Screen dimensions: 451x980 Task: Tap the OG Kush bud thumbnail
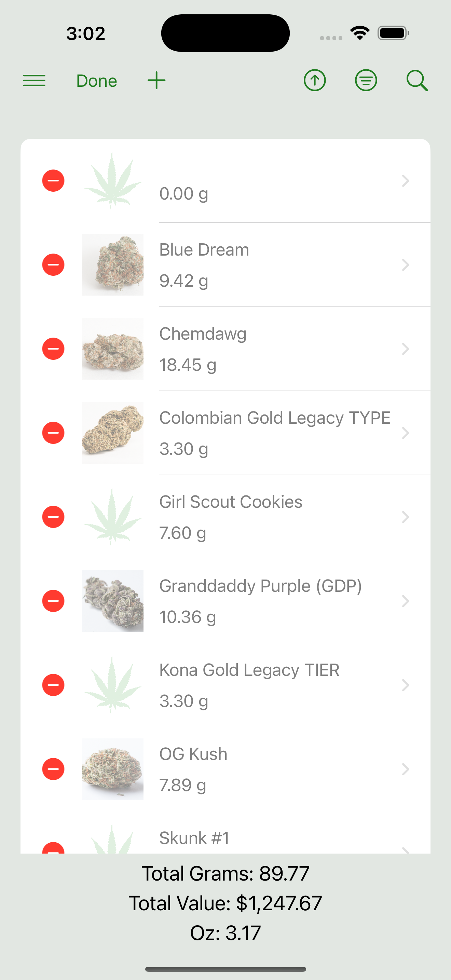point(112,769)
